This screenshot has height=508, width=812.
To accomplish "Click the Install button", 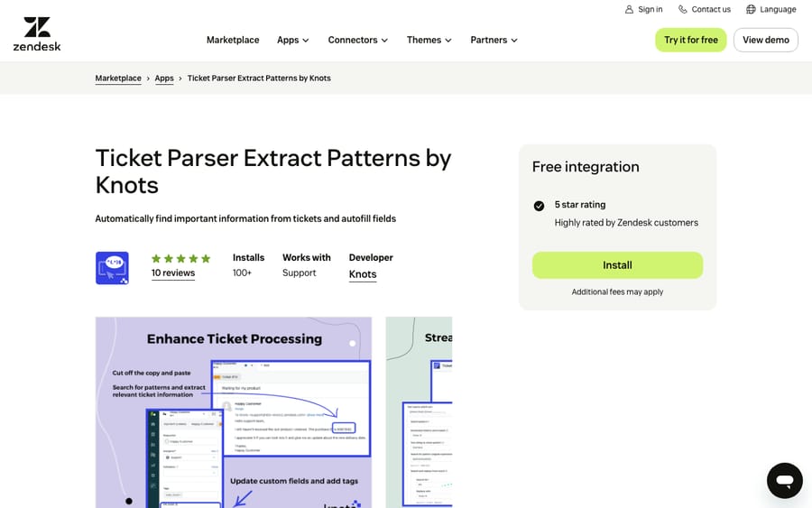I will [617, 265].
